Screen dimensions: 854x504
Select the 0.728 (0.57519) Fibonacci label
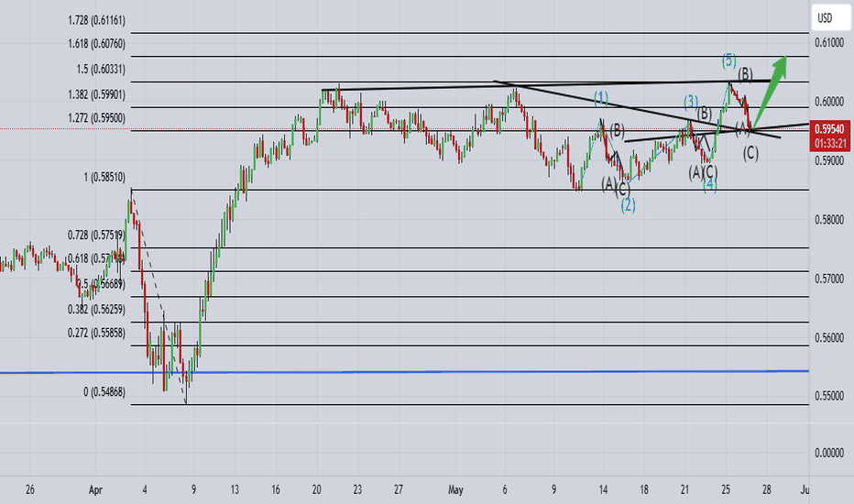point(96,235)
